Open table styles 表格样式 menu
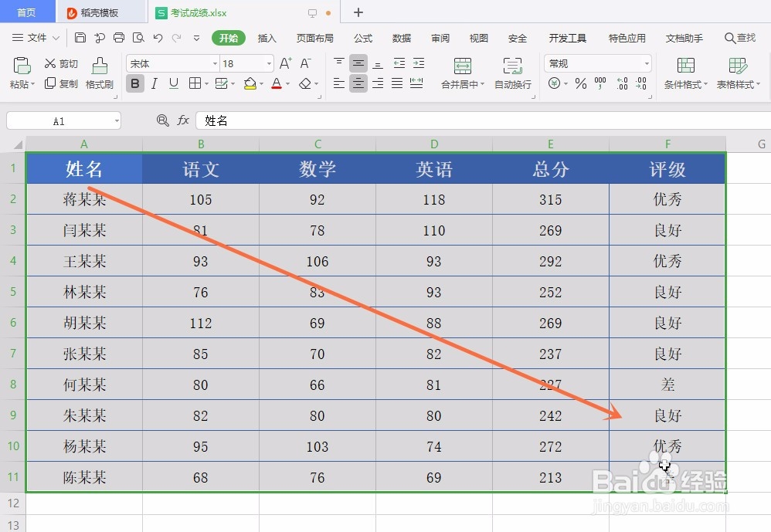Image resolution: width=771 pixels, height=532 pixels. click(738, 73)
